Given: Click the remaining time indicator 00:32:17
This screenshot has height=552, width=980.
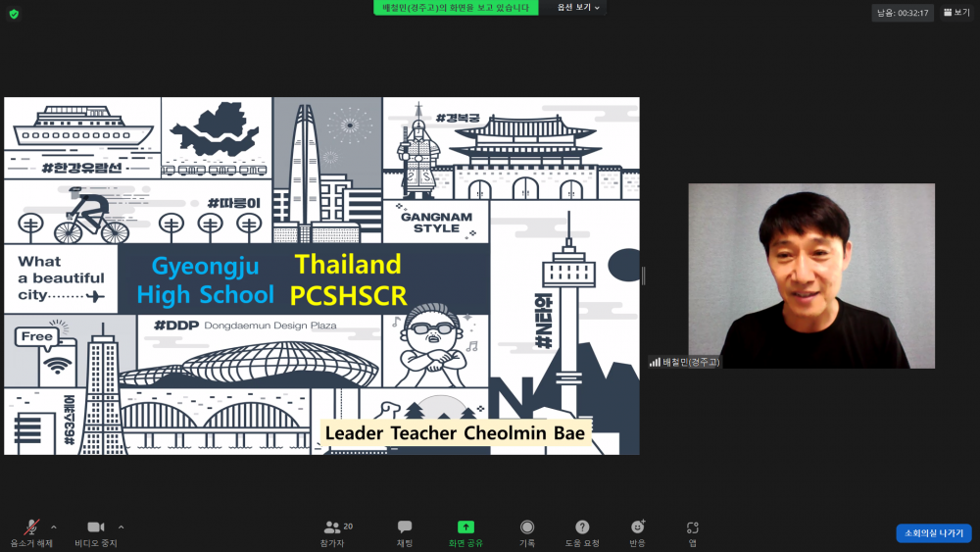Looking at the screenshot, I should click(x=903, y=13).
